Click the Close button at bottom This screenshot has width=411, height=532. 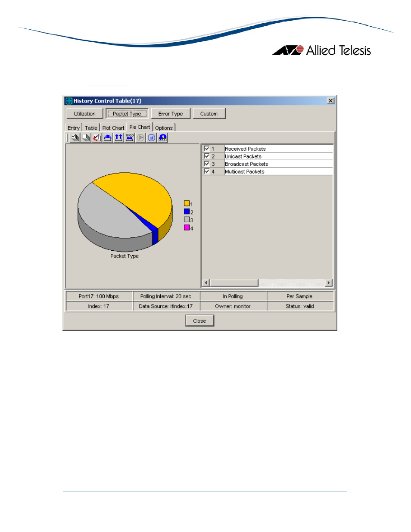tap(200, 321)
